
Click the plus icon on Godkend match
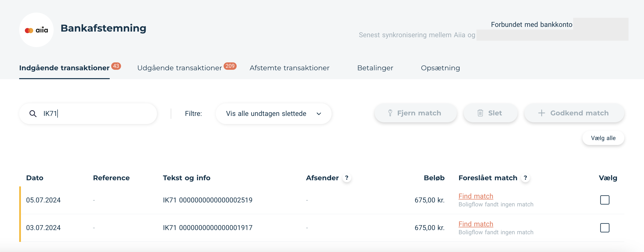pos(541,113)
